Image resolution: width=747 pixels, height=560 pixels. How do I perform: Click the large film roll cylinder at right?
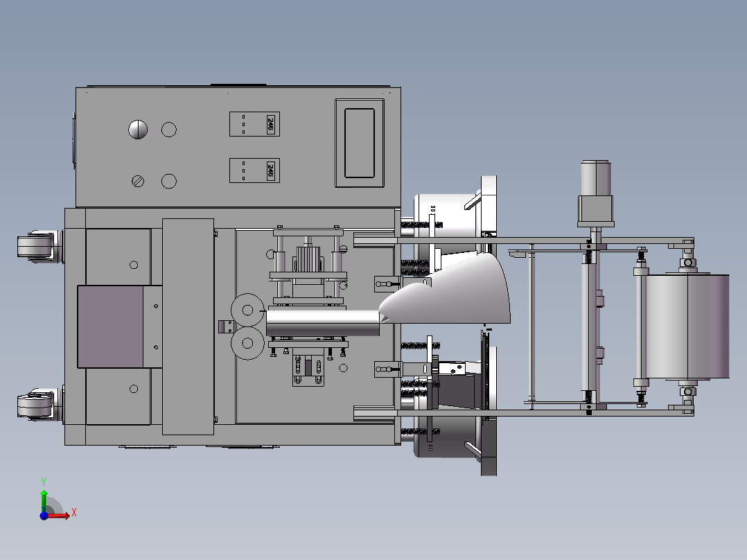click(687, 326)
